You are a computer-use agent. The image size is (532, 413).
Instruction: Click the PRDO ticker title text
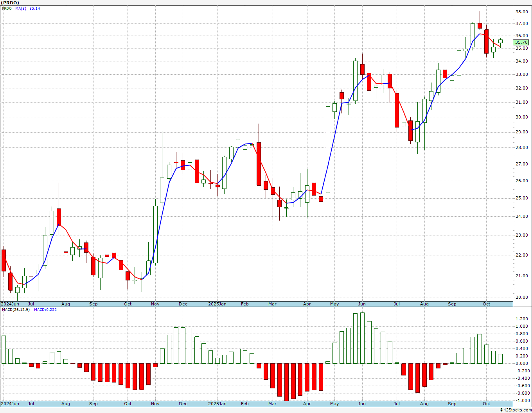coord(9,3)
